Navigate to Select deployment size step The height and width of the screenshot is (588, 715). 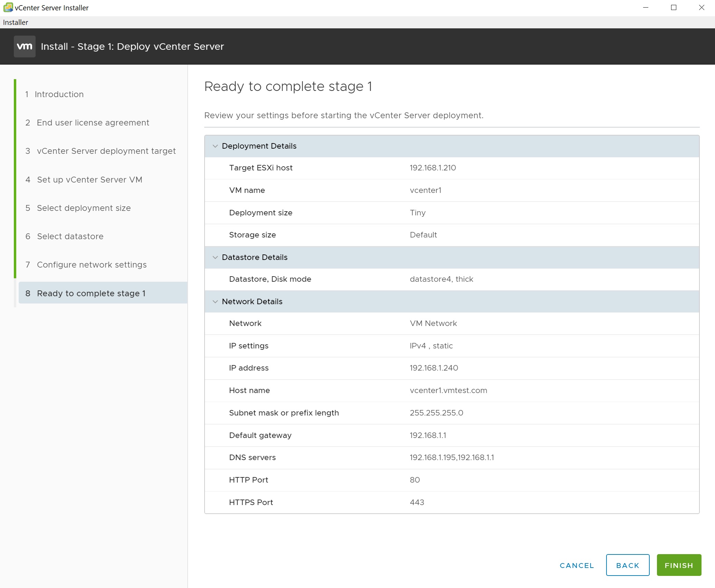(x=84, y=208)
